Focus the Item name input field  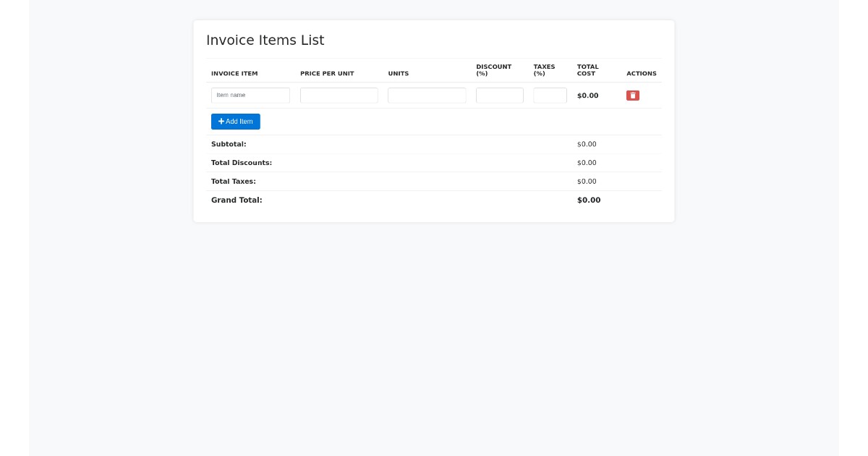(250, 96)
